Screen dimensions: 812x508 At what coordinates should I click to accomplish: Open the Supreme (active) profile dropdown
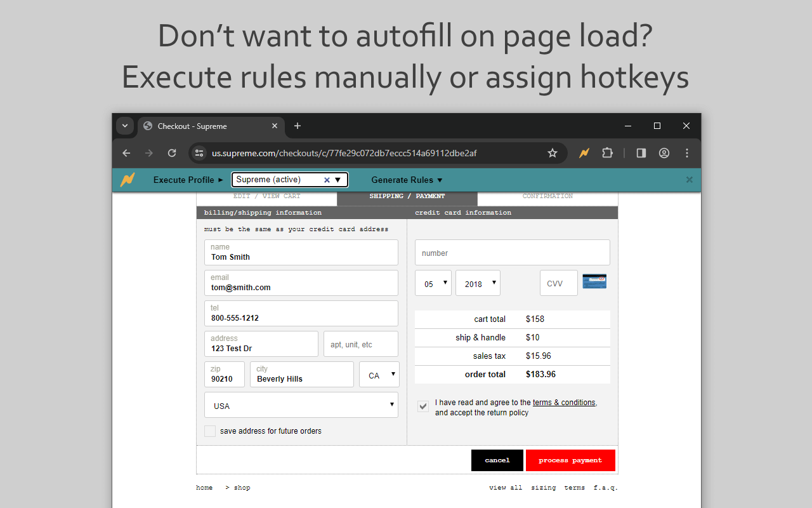tap(337, 180)
